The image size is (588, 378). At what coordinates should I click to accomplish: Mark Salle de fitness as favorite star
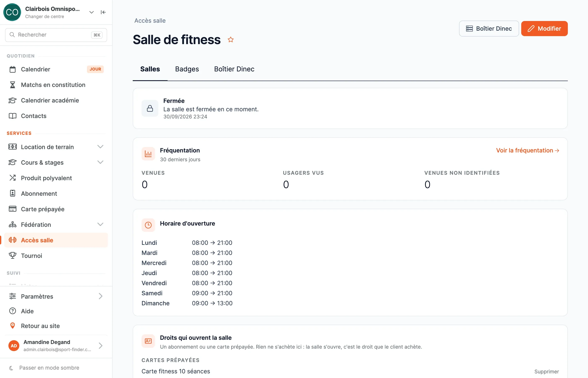[x=230, y=39]
